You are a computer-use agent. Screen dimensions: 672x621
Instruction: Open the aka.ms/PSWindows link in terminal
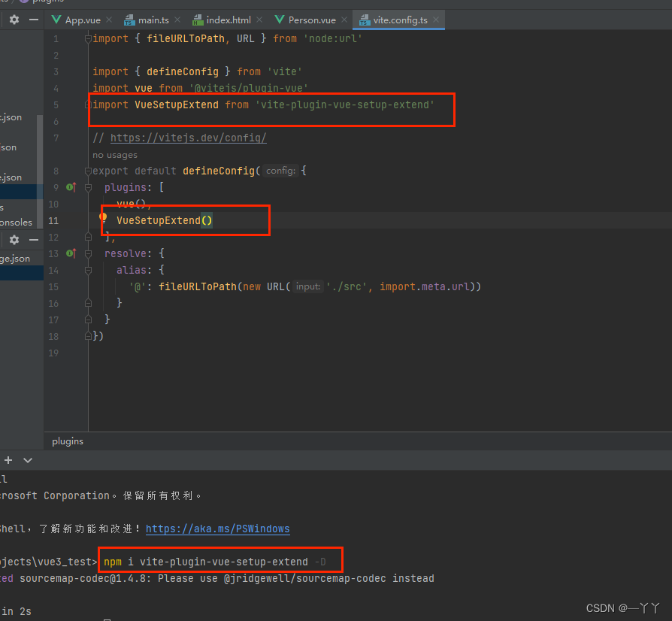click(218, 529)
